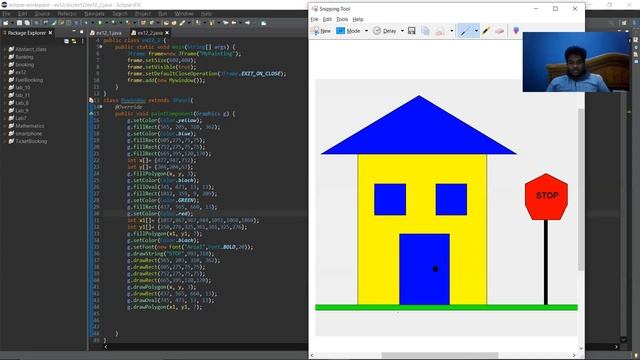
Task: Open Snipping Tool Help menu
Action: tap(358, 19)
